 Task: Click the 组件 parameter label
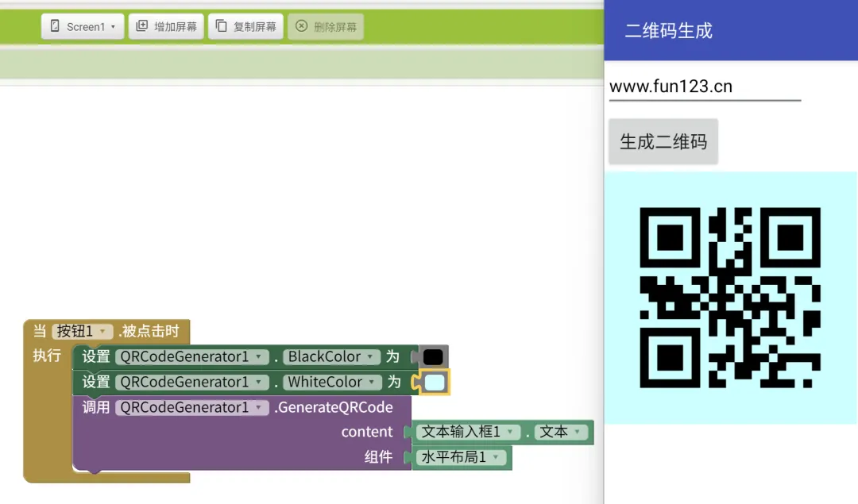(x=379, y=457)
